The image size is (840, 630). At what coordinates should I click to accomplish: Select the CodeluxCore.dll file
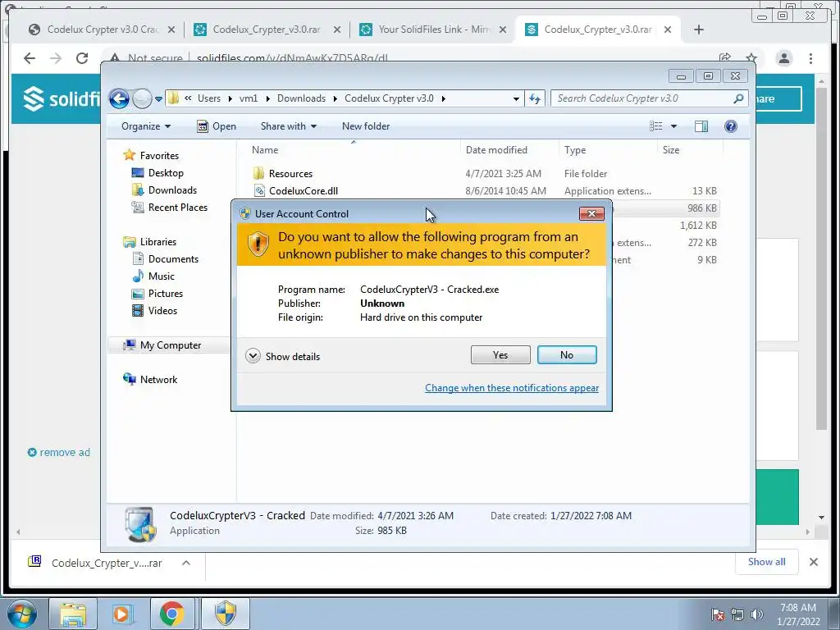[x=304, y=190]
